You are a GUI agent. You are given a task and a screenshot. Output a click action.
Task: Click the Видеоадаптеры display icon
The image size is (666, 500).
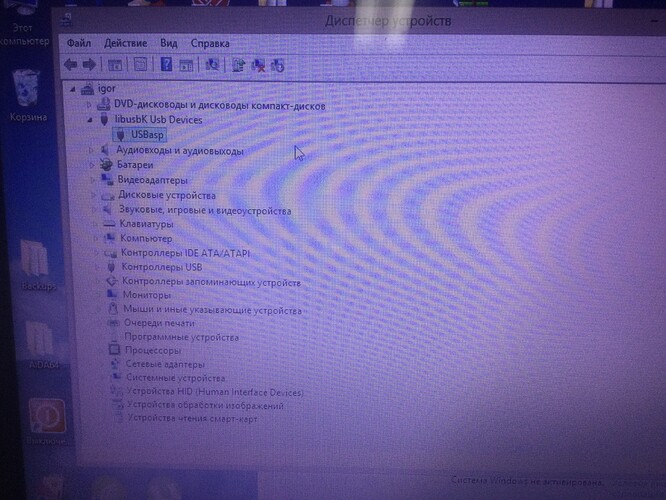coord(107,180)
